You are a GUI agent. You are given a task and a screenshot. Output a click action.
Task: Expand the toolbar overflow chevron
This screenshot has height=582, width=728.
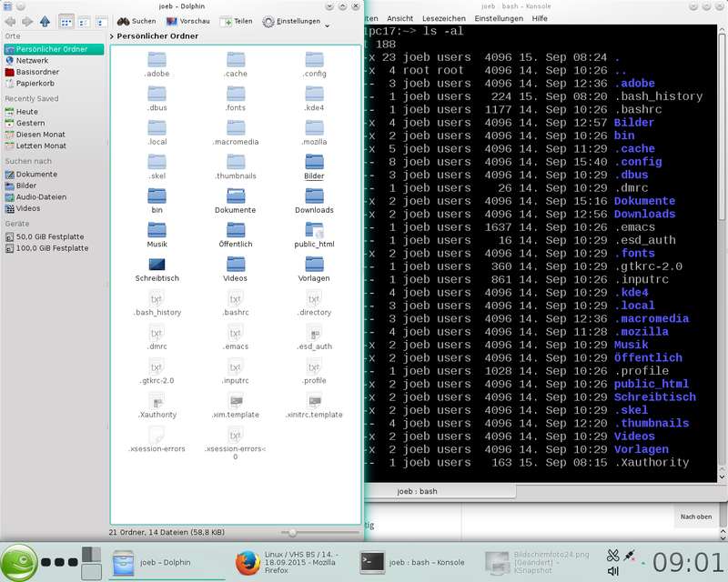[x=328, y=25]
